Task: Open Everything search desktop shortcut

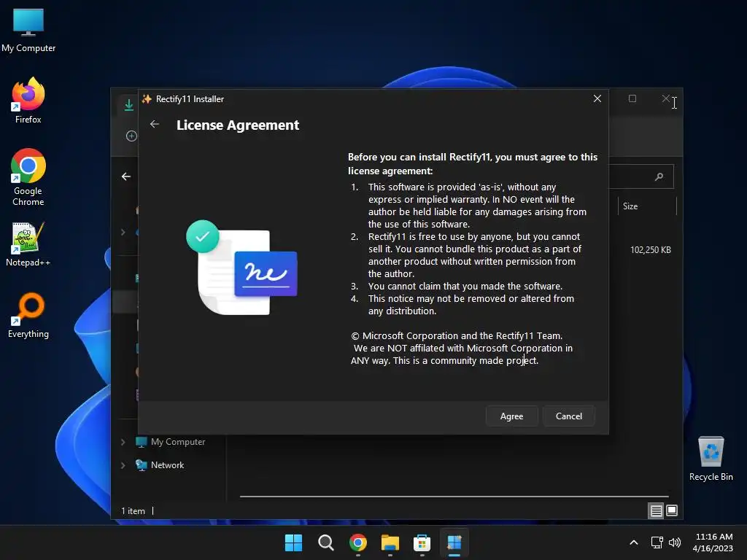Action: click(x=28, y=315)
